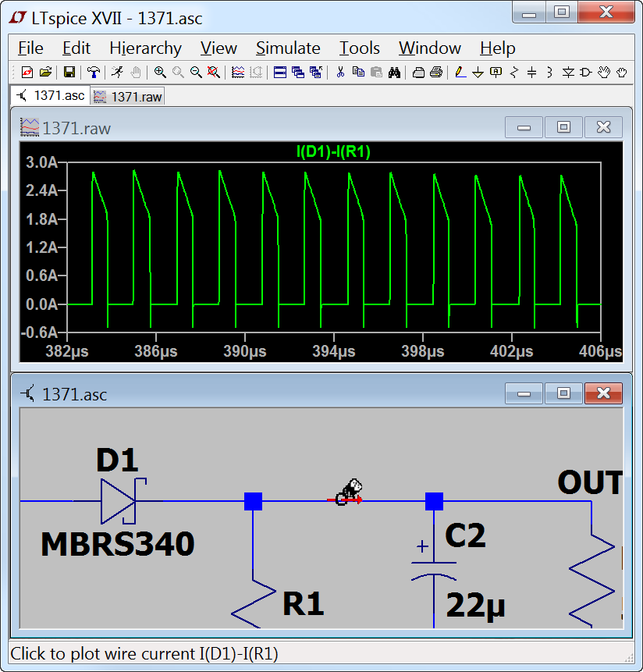
Task: Click the Run simulation icon
Action: click(117, 73)
